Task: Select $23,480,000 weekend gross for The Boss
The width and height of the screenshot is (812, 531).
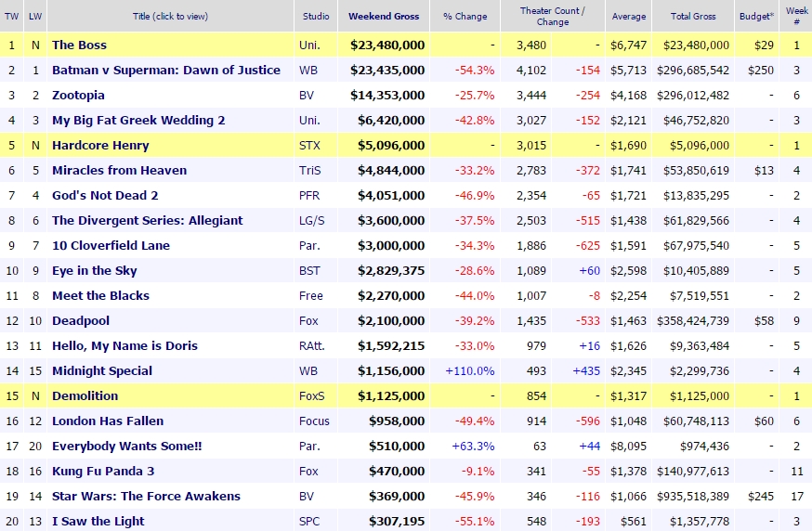Action: click(387, 45)
